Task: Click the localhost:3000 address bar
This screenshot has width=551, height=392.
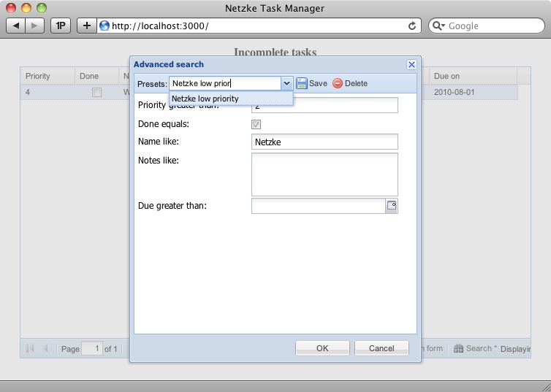Action: click(x=259, y=26)
